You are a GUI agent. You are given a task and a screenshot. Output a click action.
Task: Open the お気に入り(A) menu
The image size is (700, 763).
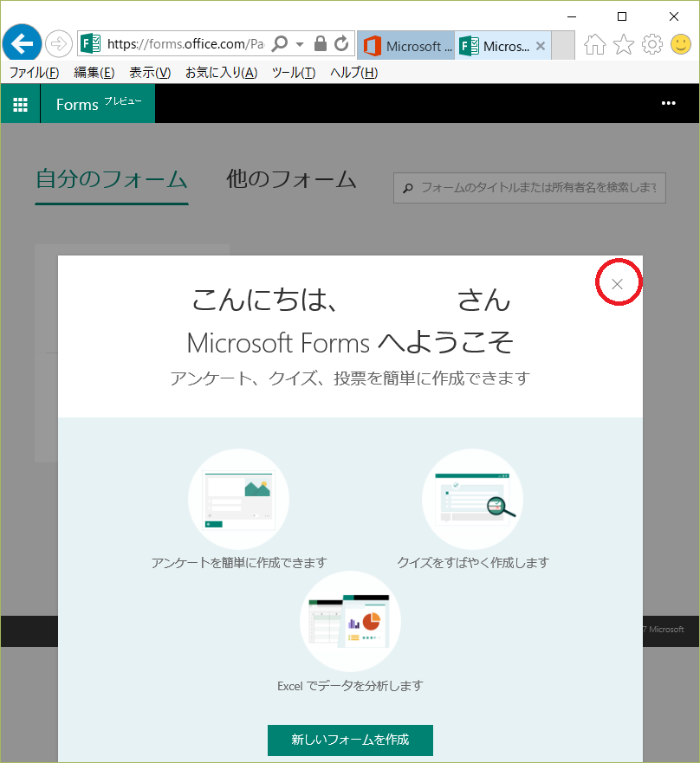coord(221,73)
